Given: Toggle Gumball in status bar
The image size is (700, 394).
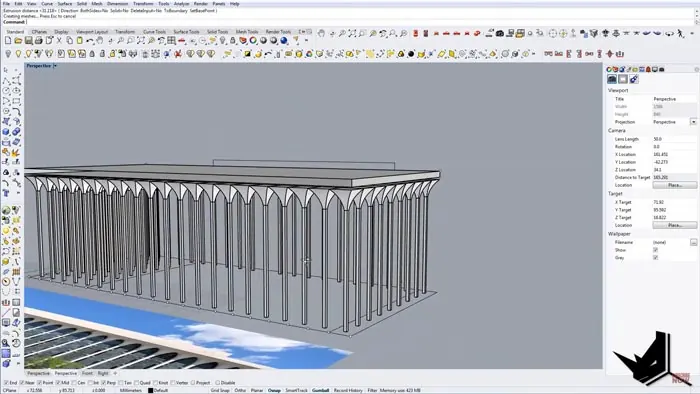Looking at the screenshot, I should click(321, 390).
